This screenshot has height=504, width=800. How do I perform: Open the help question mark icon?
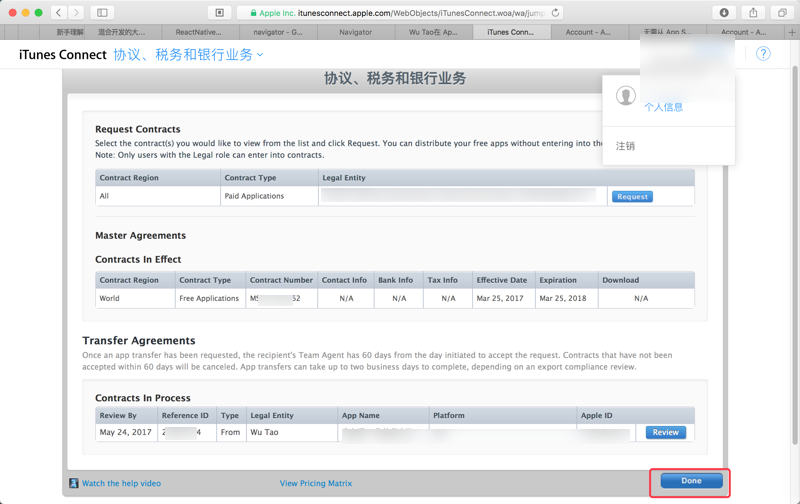pos(763,54)
